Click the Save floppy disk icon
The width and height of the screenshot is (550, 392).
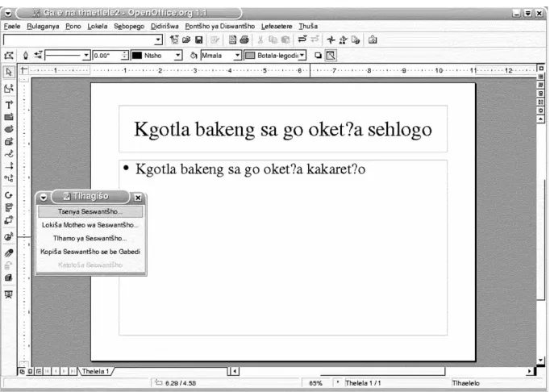199,40
